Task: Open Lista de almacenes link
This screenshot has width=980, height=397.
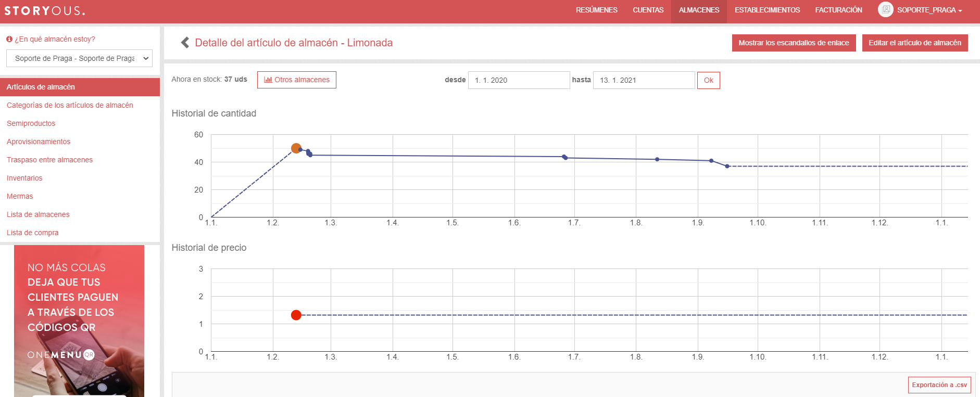Action: click(x=38, y=214)
